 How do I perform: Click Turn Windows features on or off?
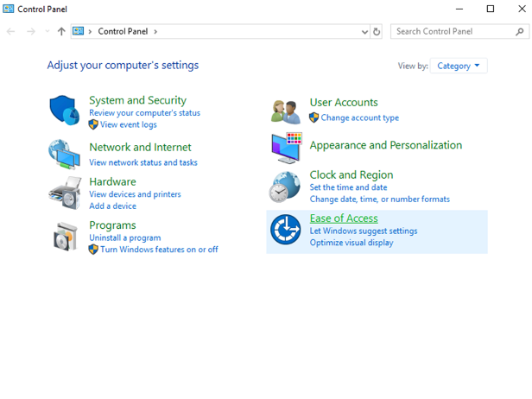[159, 250]
